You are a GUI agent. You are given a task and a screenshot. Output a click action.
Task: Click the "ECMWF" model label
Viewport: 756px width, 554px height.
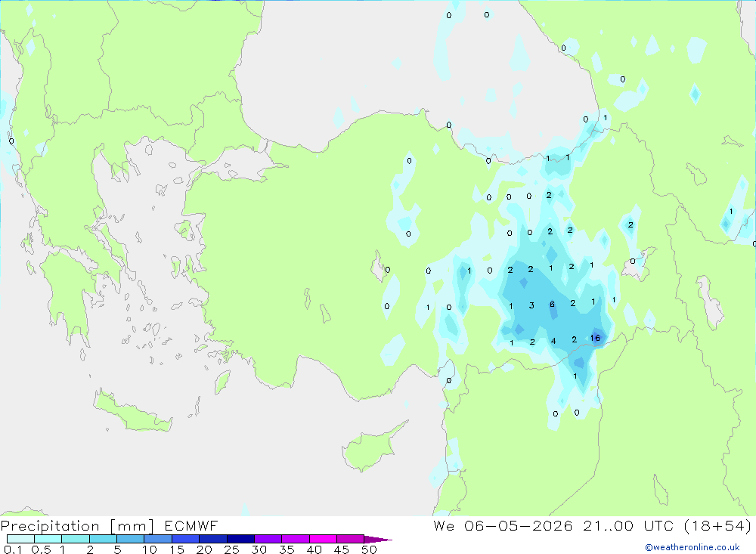(x=191, y=526)
